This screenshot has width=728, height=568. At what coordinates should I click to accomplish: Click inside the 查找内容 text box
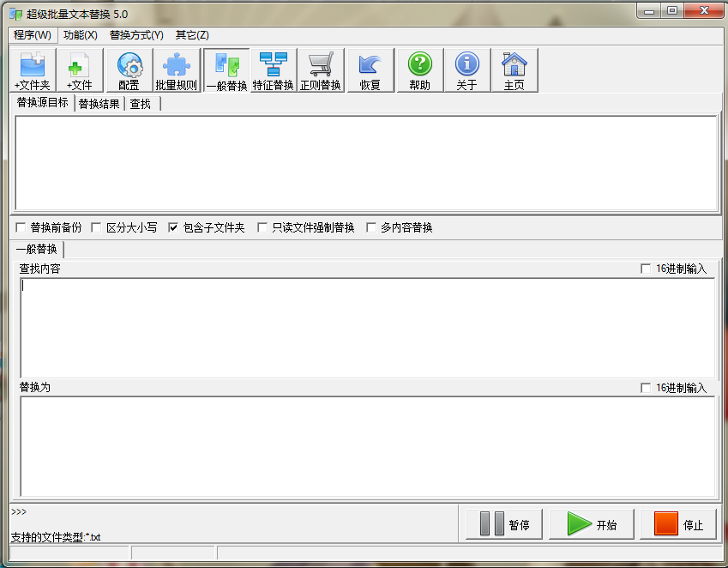click(x=367, y=328)
